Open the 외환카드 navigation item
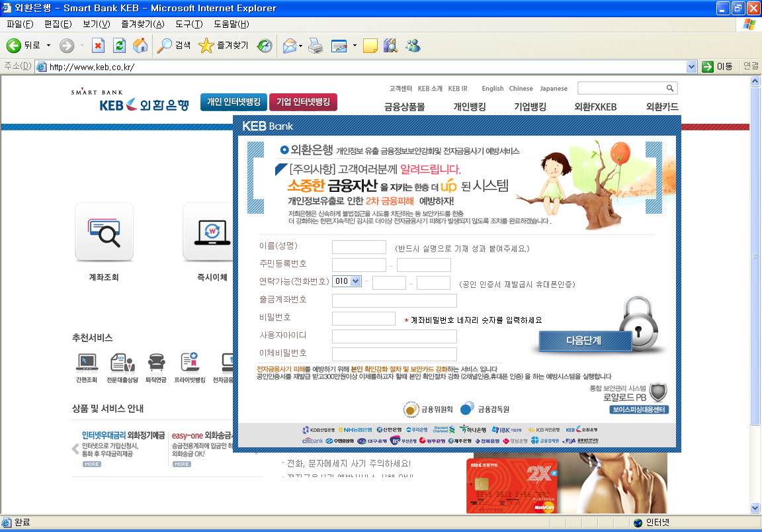The image size is (762, 532). click(x=662, y=107)
